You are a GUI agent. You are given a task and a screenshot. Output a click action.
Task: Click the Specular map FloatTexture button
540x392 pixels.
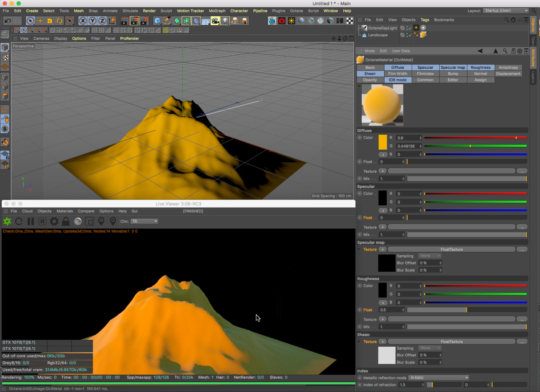pos(451,249)
